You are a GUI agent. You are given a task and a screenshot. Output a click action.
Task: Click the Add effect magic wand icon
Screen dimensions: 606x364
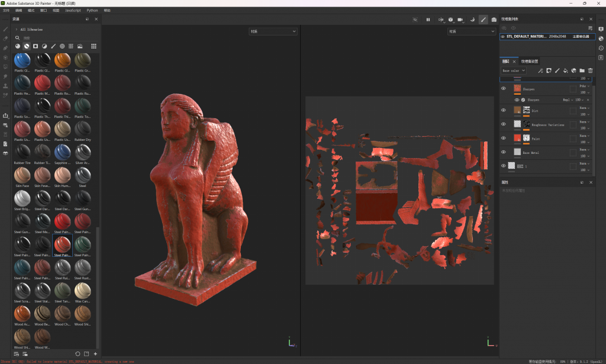tap(540, 70)
